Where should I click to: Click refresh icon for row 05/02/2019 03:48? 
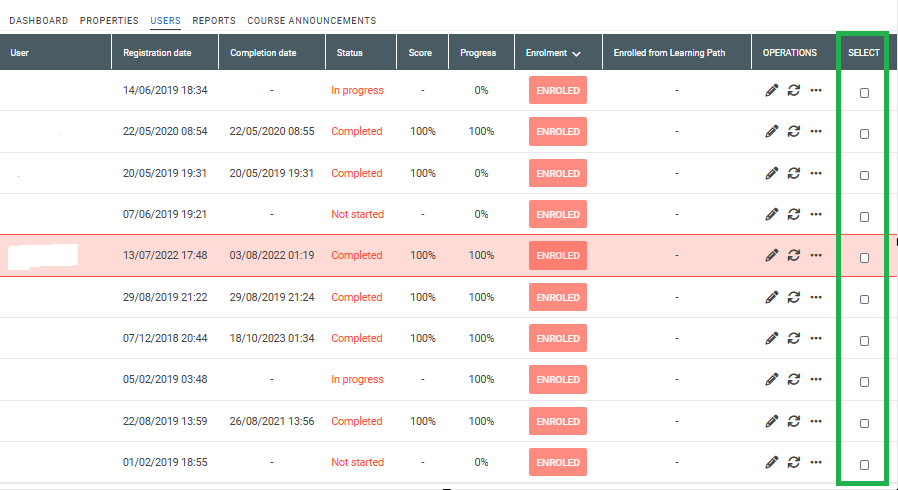click(793, 380)
